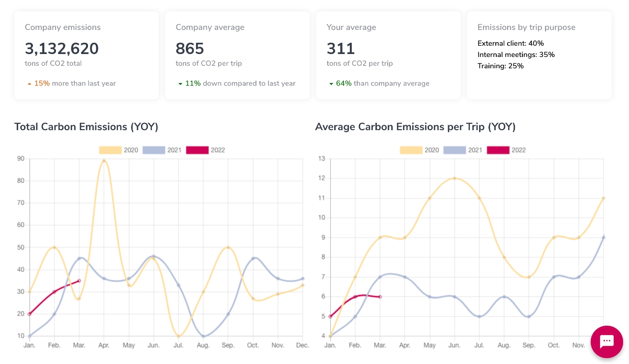Toggle the 2022 series in the Total Carbon Emissions legend
Viewport: 629px width, 364px height.
[x=205, y=150]
